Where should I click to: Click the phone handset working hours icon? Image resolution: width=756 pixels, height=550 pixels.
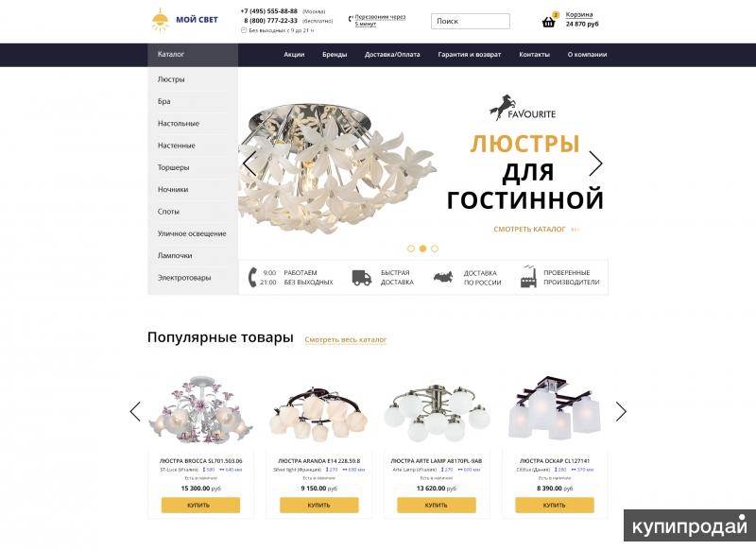click(x=252, y=277)
